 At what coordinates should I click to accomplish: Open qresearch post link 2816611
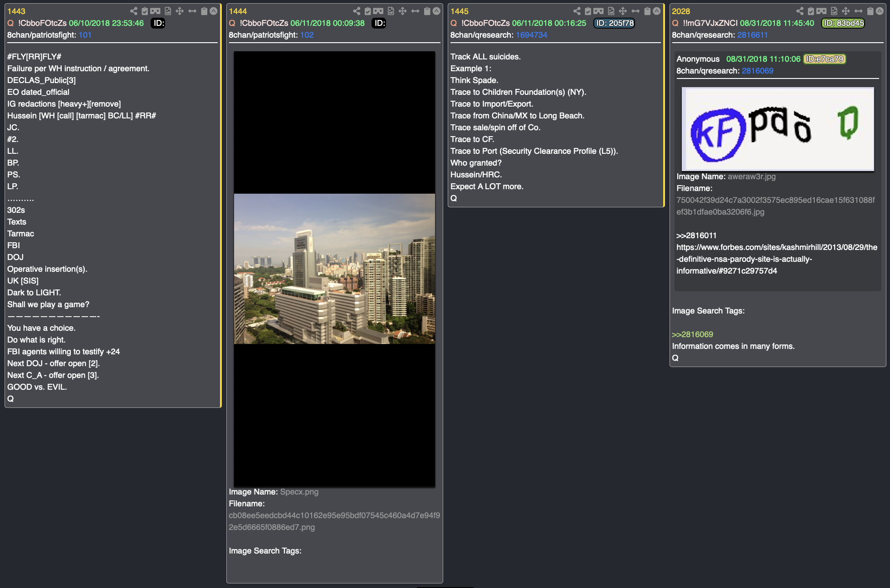(753, 35)
